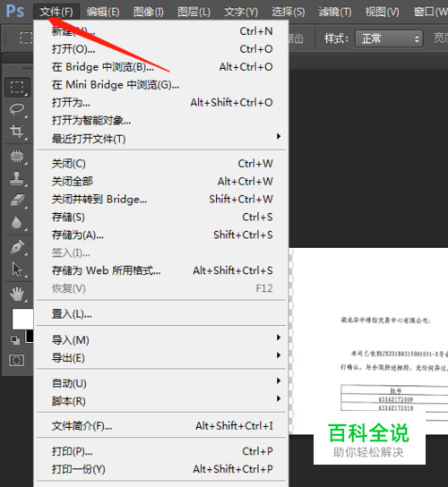Choose 在 Bridge 中浏览(B)...
This screenshot has height=487, width=448.
click(161, 67)
